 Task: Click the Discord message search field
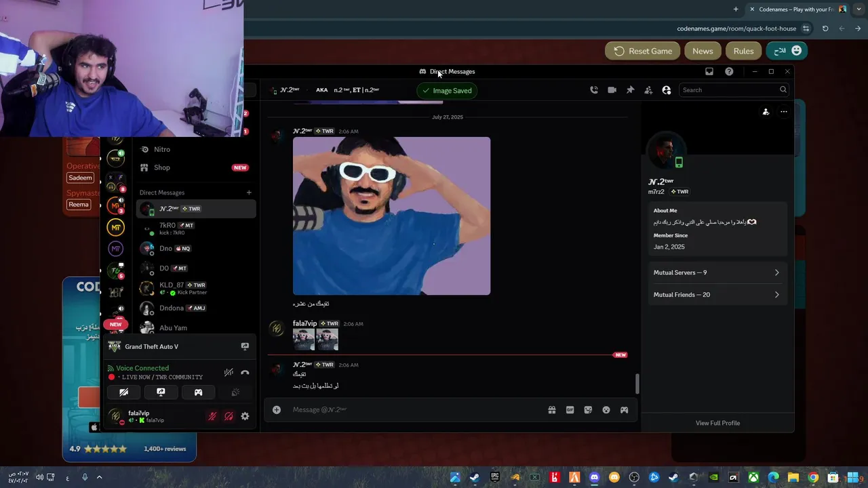click(734, 90)
